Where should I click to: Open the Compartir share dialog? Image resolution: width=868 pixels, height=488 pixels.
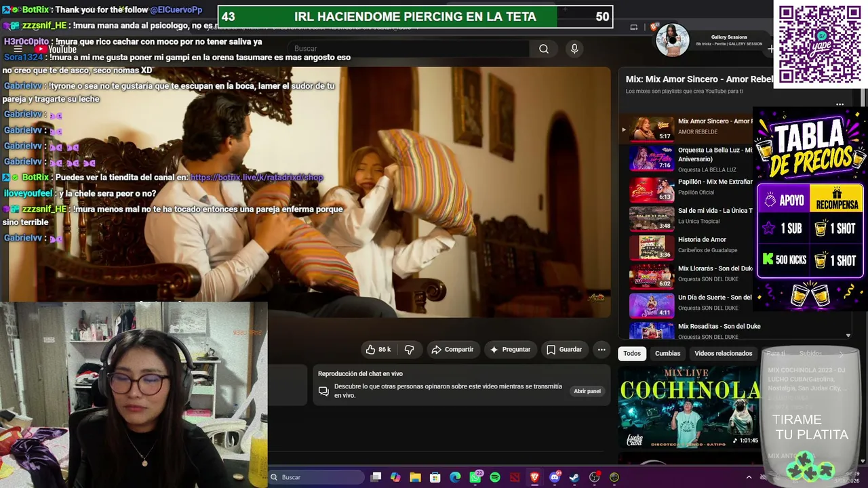click(x=452, y=350)
